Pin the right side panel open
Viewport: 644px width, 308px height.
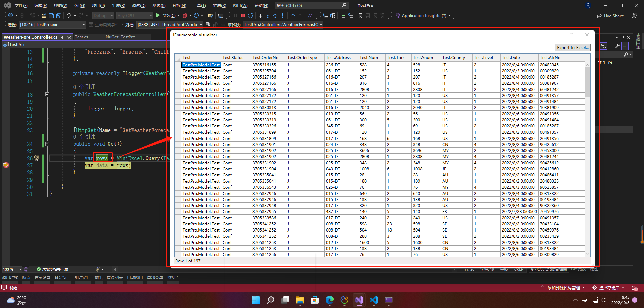click(622, 37)
